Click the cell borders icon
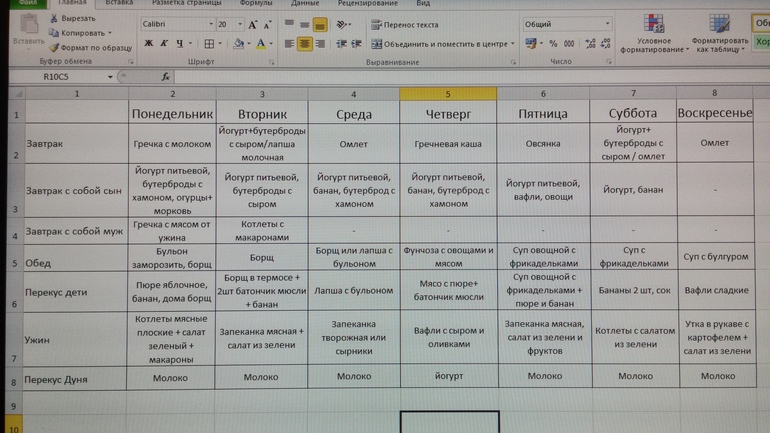Viewport: 770px width, 433px height. 209,44
